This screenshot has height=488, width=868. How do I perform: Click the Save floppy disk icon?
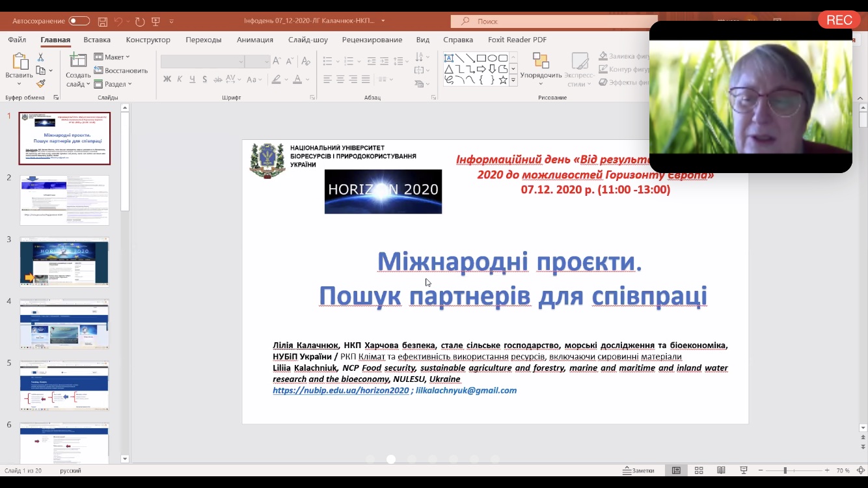(103, 21)
